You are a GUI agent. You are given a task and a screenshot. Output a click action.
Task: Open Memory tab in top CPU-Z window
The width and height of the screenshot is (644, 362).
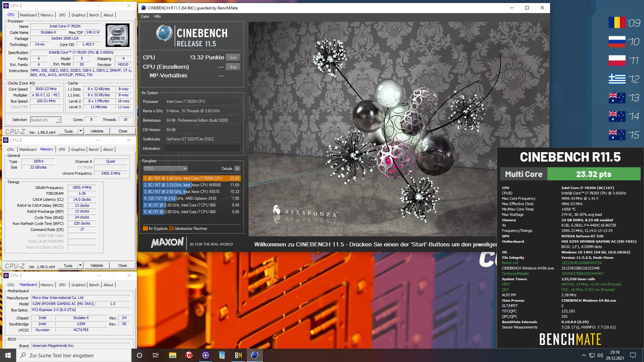coord(47,15)
